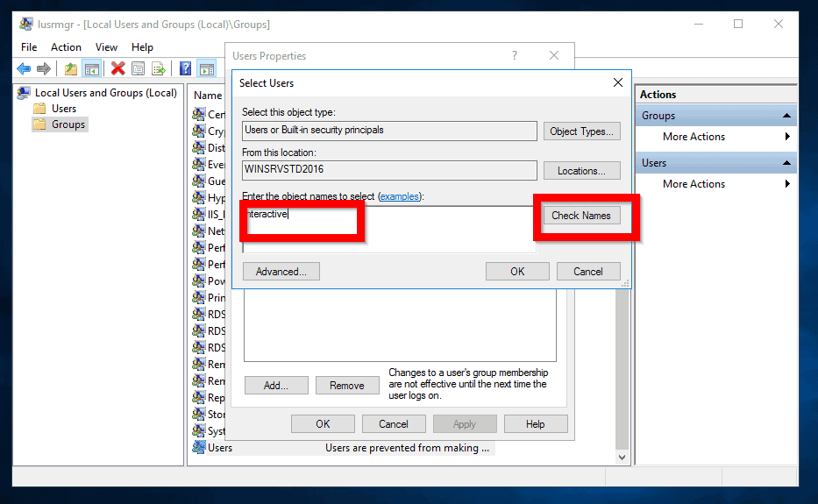Image resolution: width=818 pixels, height=504 pixels.
Task: Click the Advanced... button in Select Users
Action: pyautogui.click(x=281, y=272)
